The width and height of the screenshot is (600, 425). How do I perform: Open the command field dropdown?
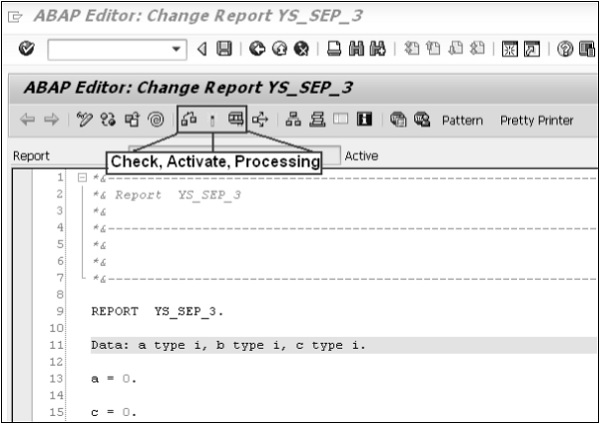pos(177,48)
